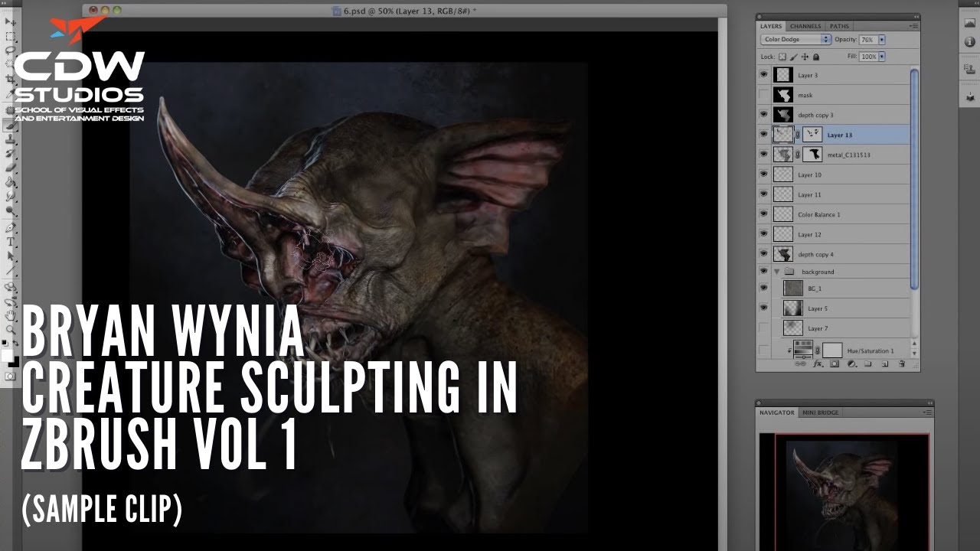
Task: Switch to the Mini Bridge tab
Action: click(820, 412)
